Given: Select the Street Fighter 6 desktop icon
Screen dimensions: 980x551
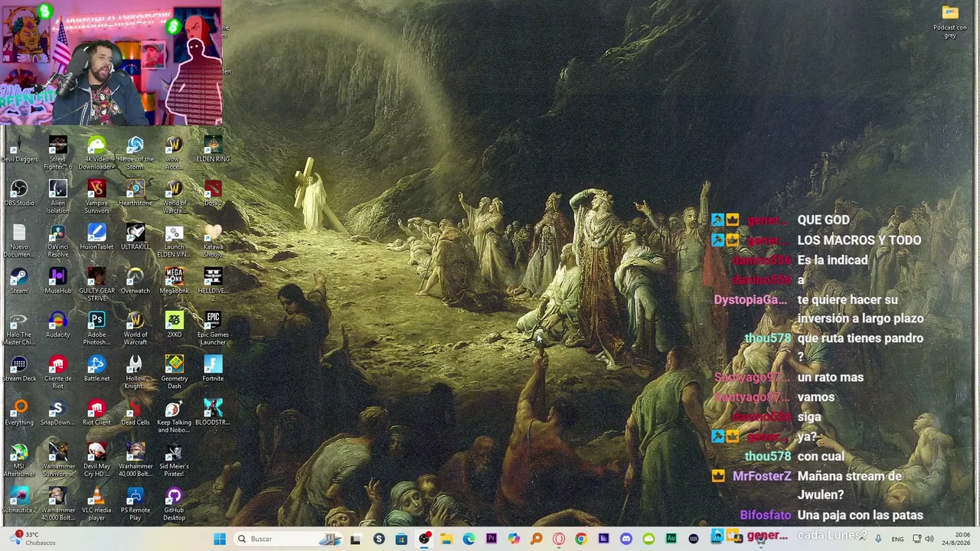Looking at the screenshot, I should click(x=58, y=153).
